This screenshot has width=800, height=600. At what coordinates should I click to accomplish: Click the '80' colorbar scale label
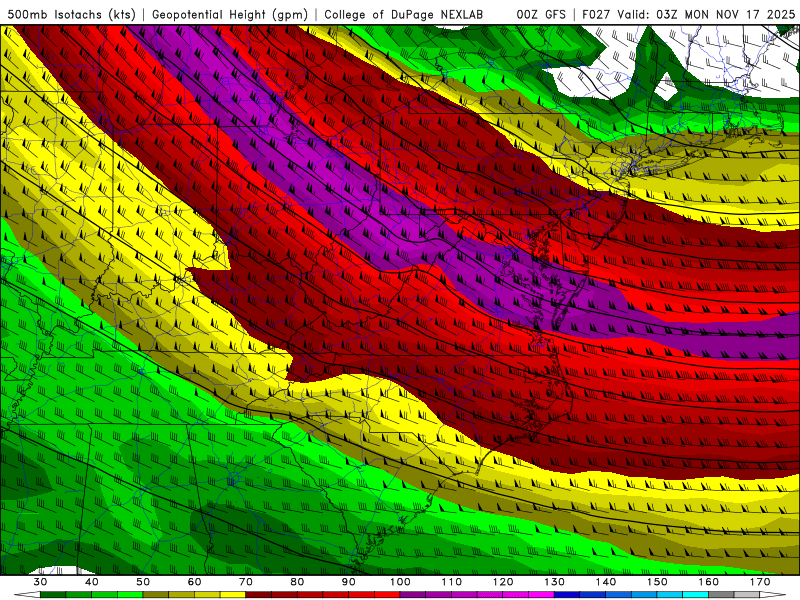click(297, 582)
